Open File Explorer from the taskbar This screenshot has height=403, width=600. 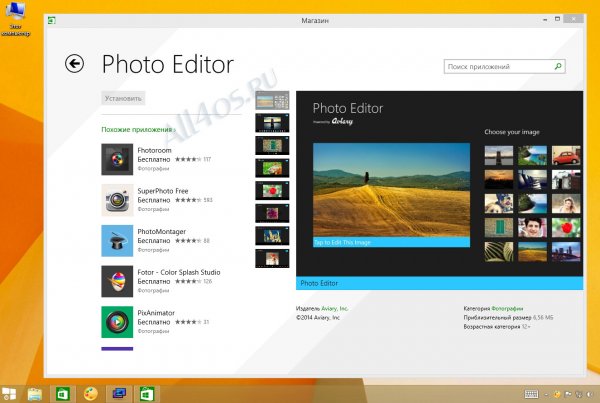(x=33, y=393)
